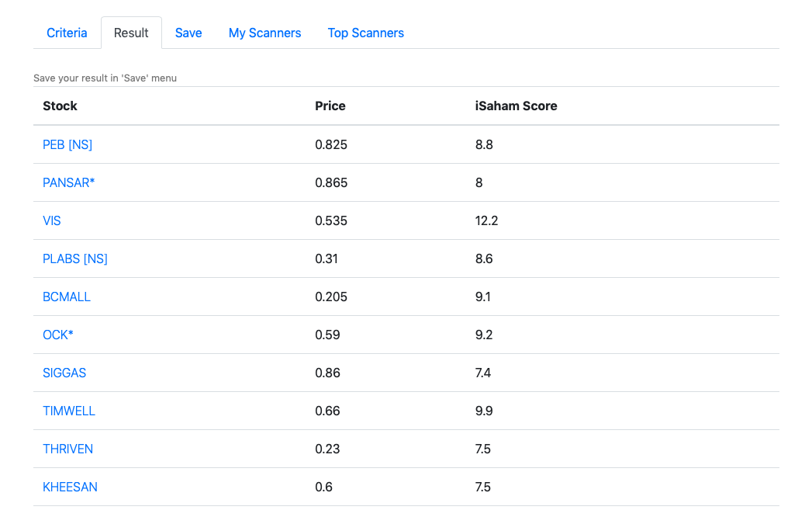Open the KHEESAN stock link
Screen dimensions: 812x510
pyautogui.click(x=70, y=487)
